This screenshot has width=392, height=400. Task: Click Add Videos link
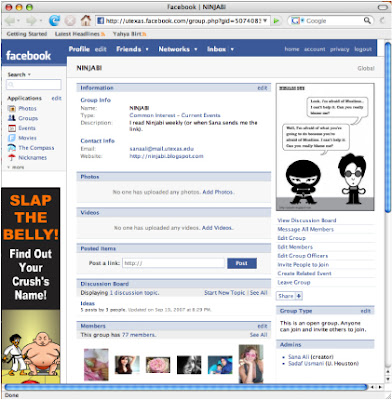[x=217, y=228]
